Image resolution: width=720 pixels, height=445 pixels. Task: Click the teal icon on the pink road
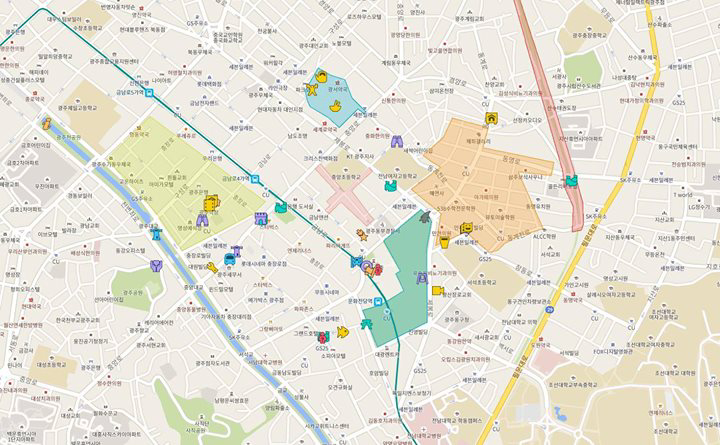pos(571,181)
